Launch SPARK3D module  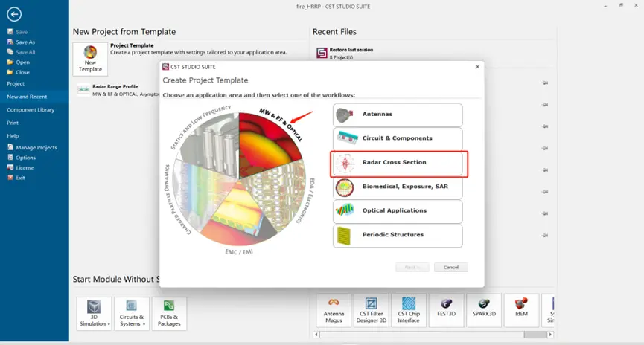484,311
